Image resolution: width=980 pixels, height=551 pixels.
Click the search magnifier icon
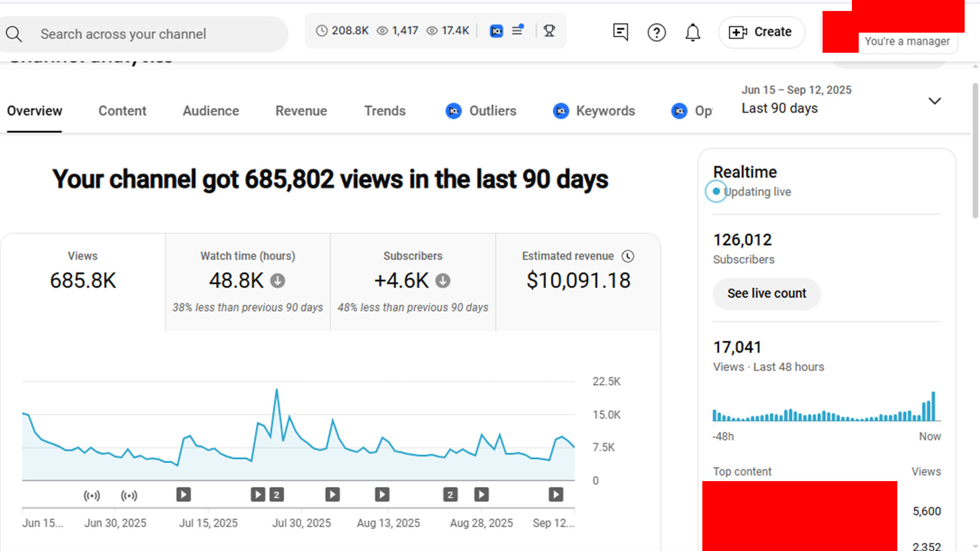(14, 34)
